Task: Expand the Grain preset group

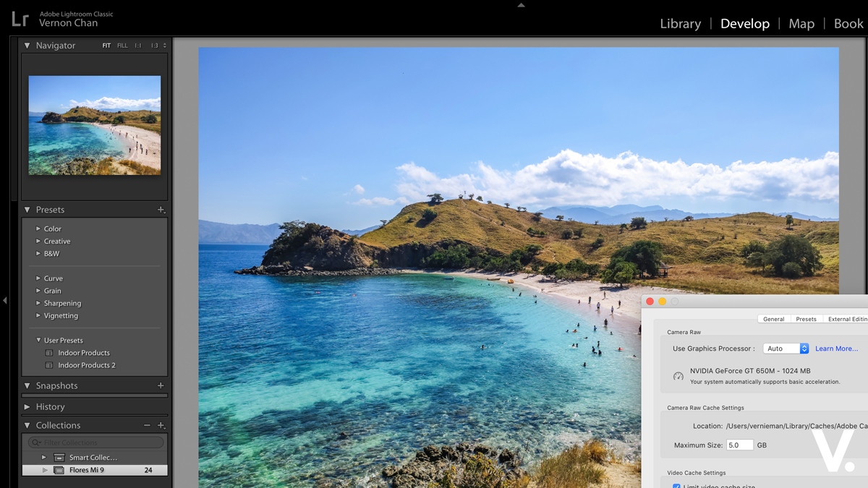Action: (x=38, y=291)
